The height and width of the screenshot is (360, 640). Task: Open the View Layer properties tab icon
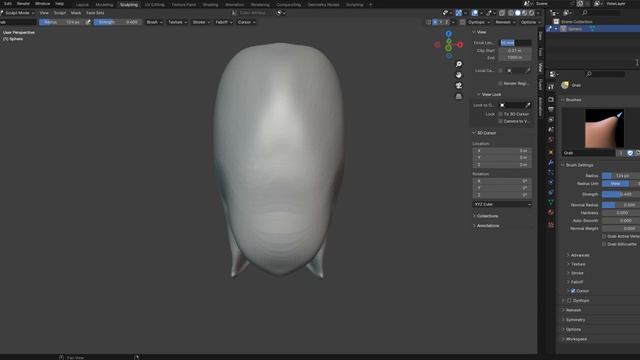point(551,120)
